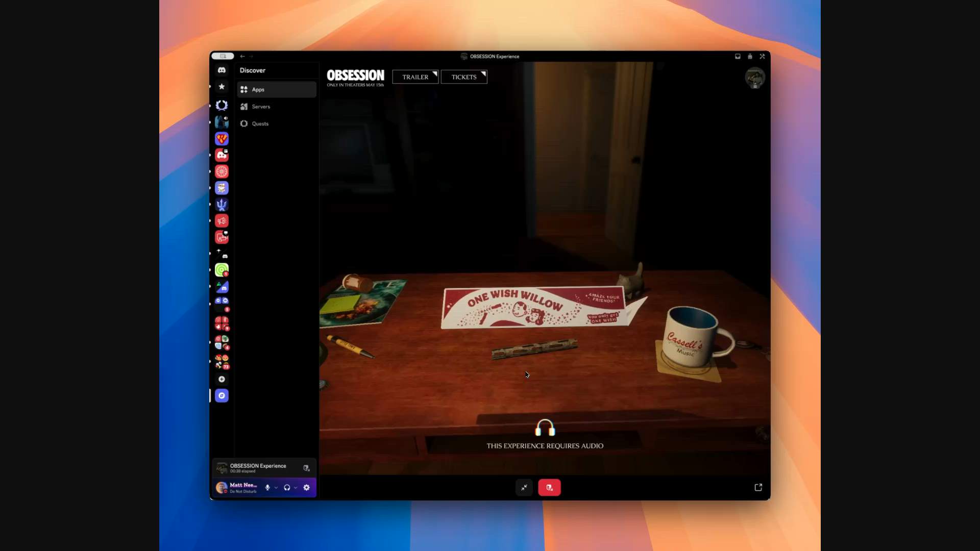Click the TICKETS button
The image size is (980, 551).
[464, 77]
